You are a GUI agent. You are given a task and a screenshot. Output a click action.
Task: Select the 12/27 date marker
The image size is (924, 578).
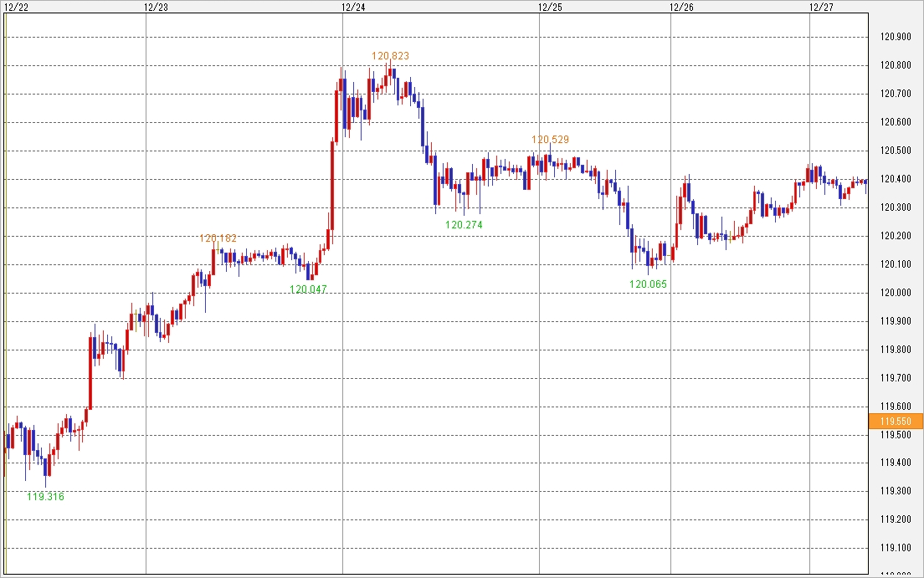[821, 7]
